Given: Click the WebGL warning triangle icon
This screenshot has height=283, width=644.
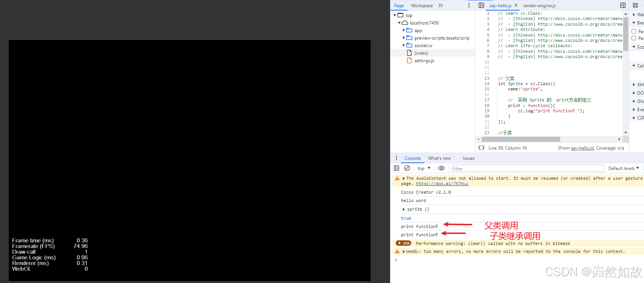Looking at the screenshot, I should point(397,251).
